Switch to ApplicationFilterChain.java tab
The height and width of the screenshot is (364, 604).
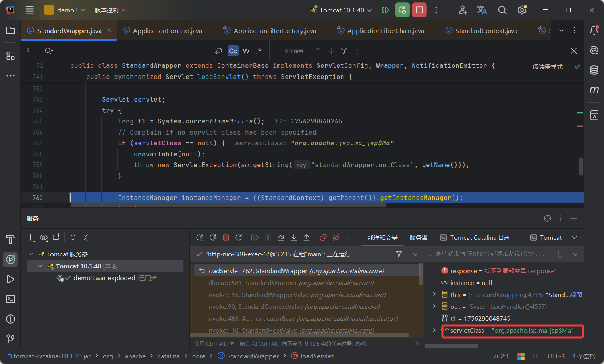pos(385,31)
